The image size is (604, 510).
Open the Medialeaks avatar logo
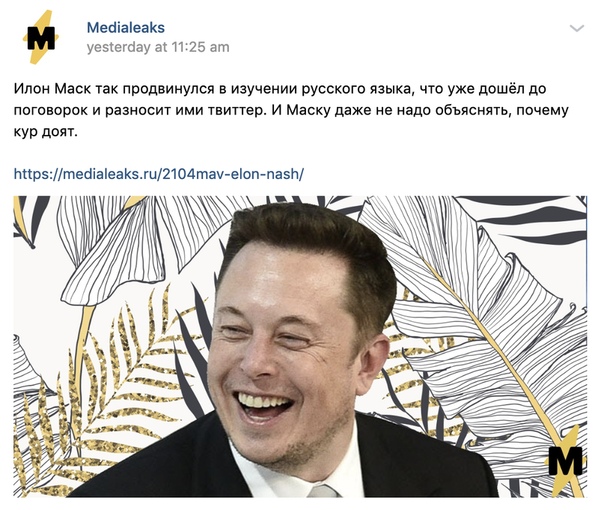[x=41, y=37]
